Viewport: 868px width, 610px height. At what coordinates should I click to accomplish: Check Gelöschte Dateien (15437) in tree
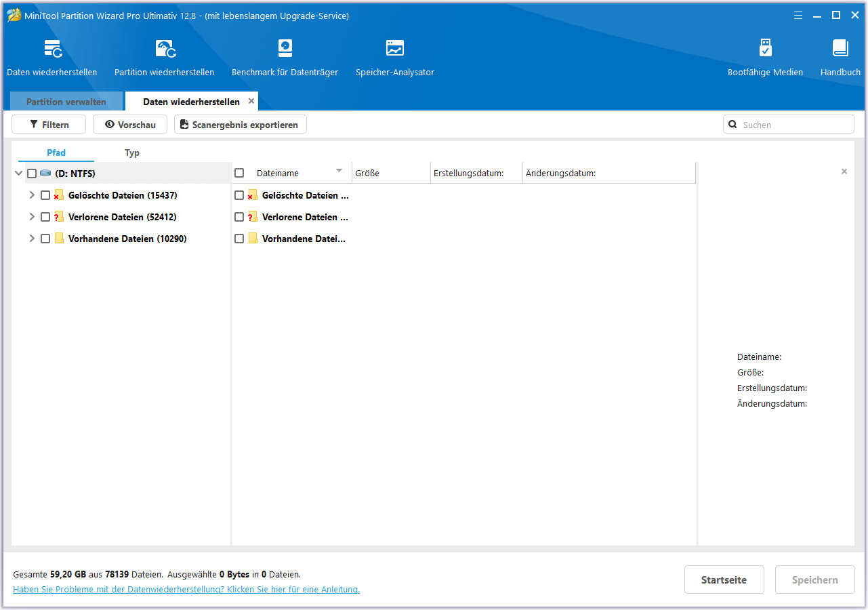[45, 195]
